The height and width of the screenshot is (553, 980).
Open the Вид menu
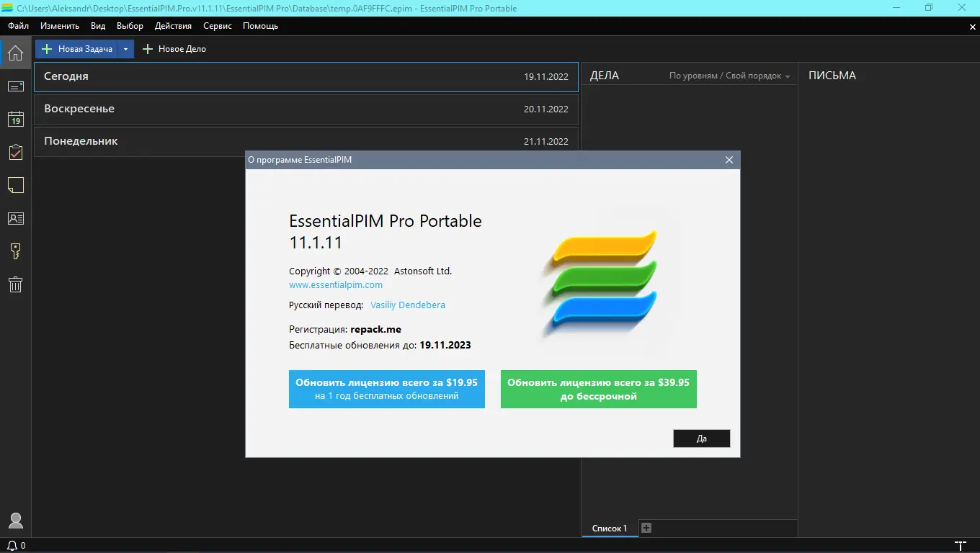pos(98,26)
